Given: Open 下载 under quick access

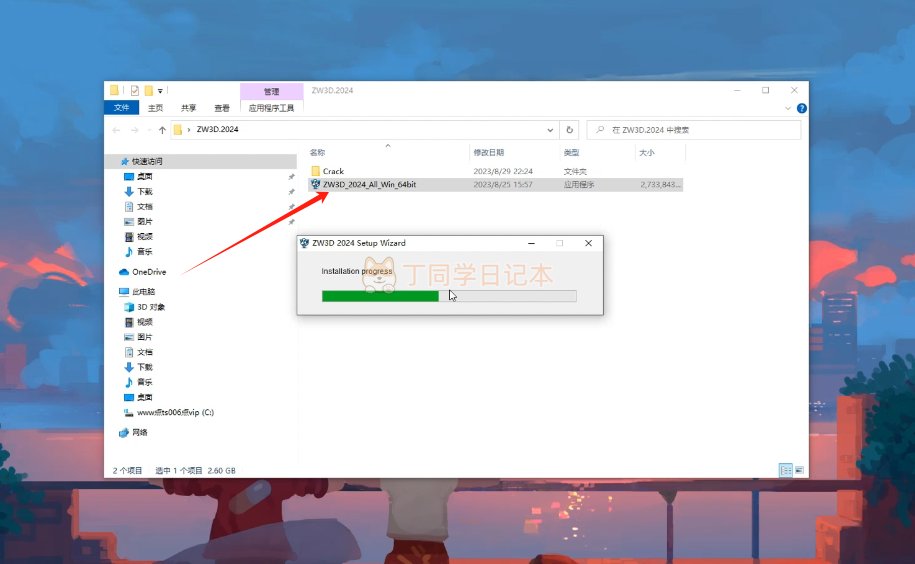Looking at the screenshot, I should tap(144, 191).
